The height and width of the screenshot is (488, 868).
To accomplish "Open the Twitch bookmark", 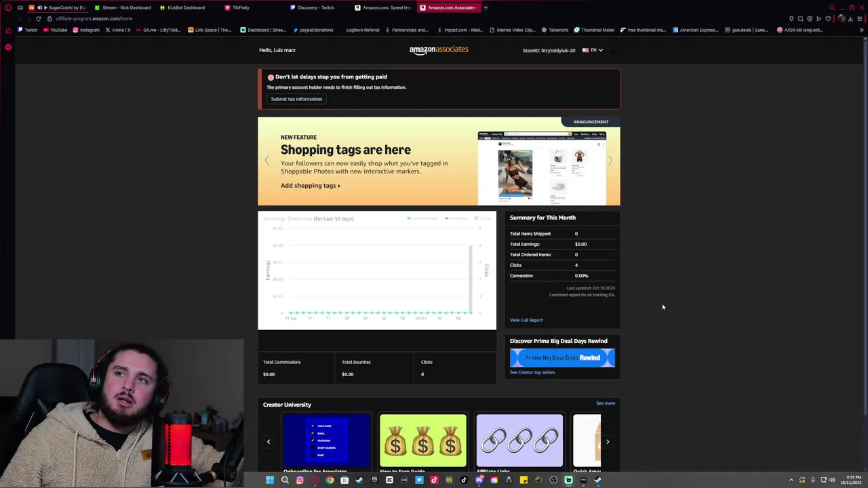I will [x=27, y=30].
